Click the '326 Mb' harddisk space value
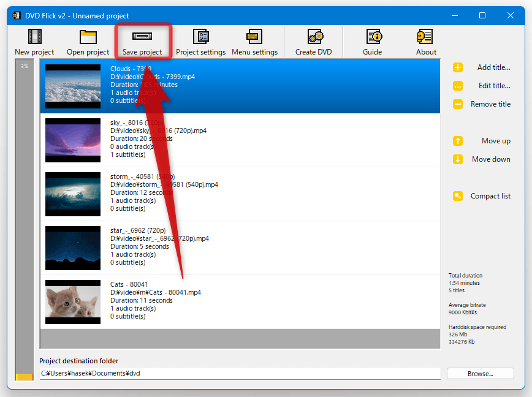 point(458,335)
